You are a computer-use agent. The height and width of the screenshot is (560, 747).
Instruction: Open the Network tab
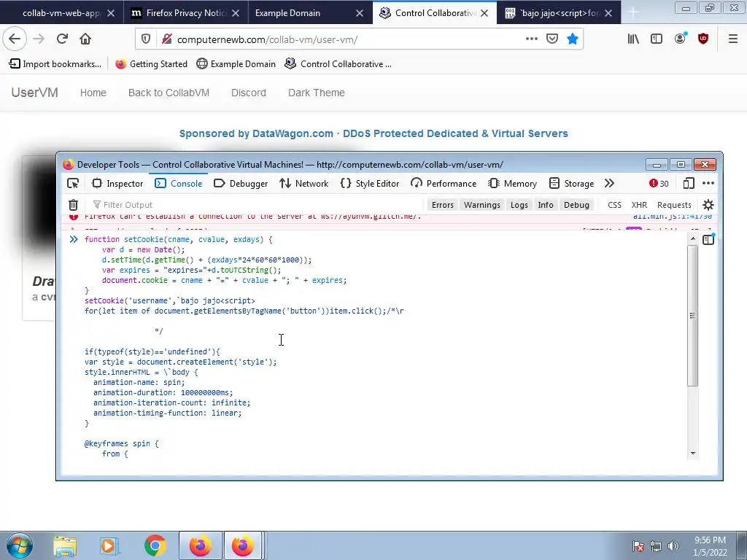coord(304,183)
